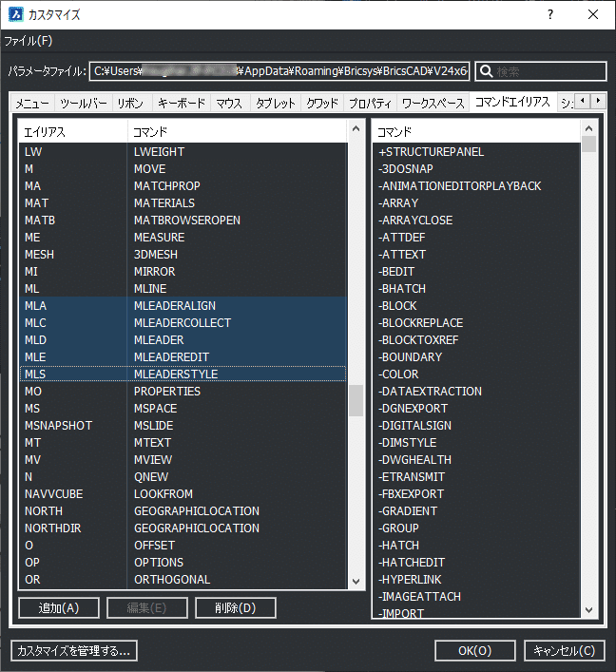Switch to the タブレット tab
This screenshot has height=672, width=616.
tap(276, 104)
